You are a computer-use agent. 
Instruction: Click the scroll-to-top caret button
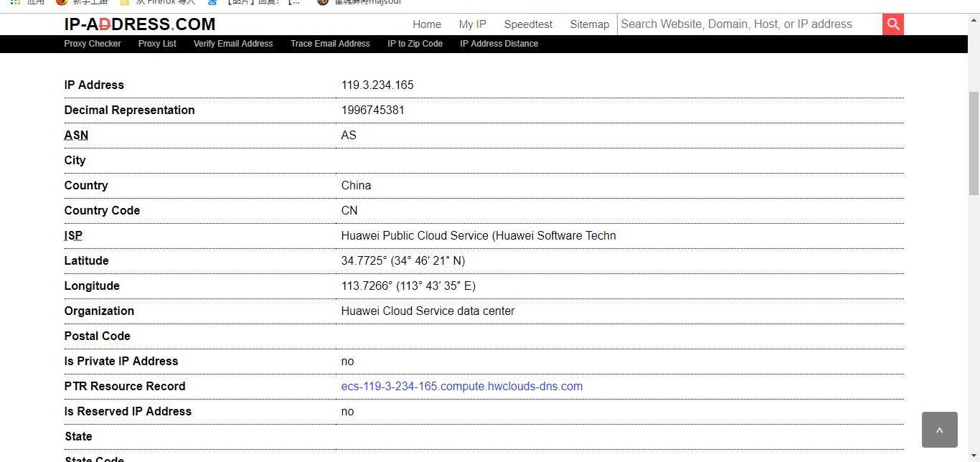[x=939, y=430]
